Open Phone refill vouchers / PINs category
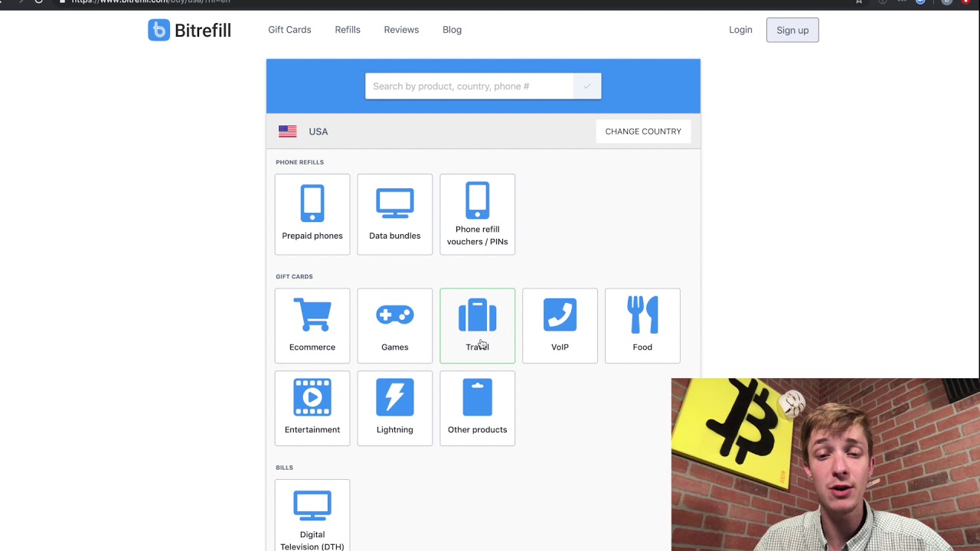 [477, 214]
